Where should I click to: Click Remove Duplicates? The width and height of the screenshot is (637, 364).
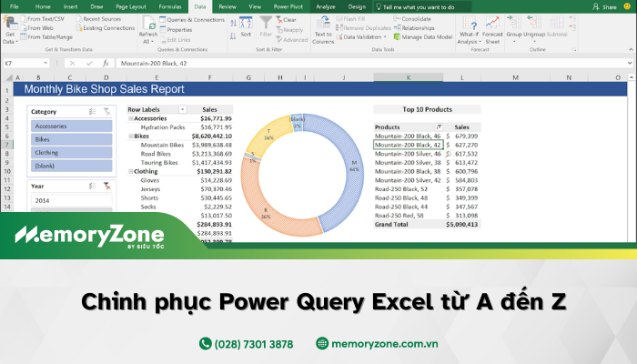pos(363,28)
